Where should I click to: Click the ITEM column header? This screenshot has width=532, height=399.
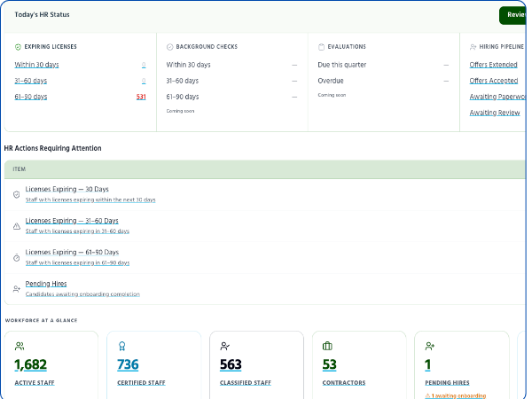(x=19, y=169)
